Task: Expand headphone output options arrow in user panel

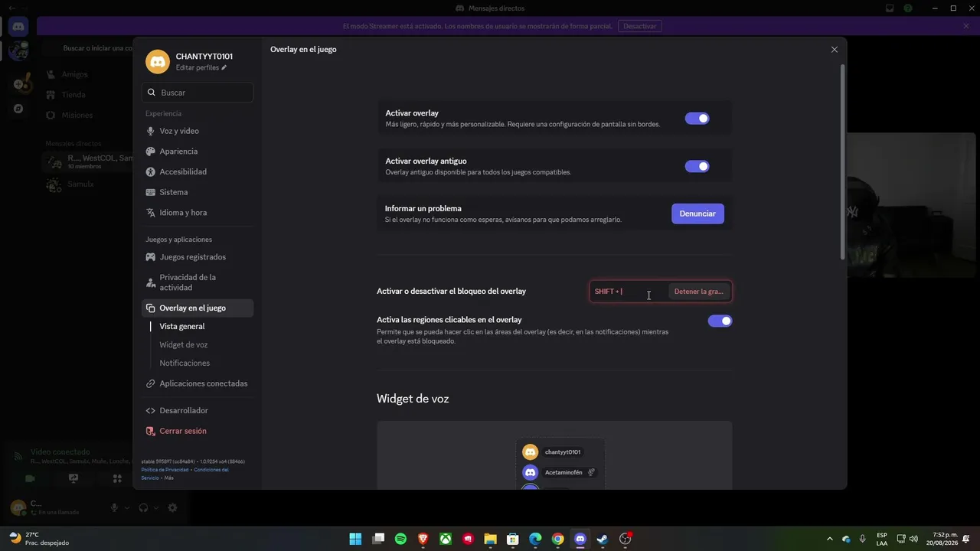Action: [x=155, y=507]
